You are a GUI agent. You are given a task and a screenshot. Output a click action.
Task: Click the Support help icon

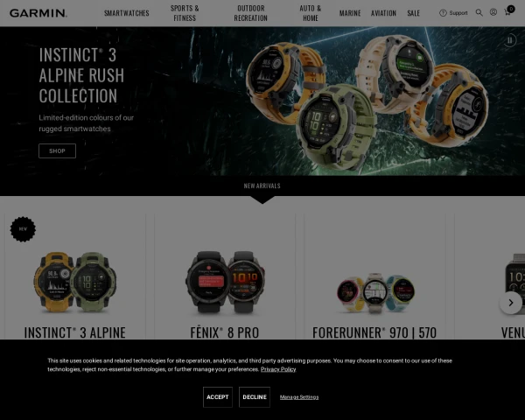click(443, 13)
